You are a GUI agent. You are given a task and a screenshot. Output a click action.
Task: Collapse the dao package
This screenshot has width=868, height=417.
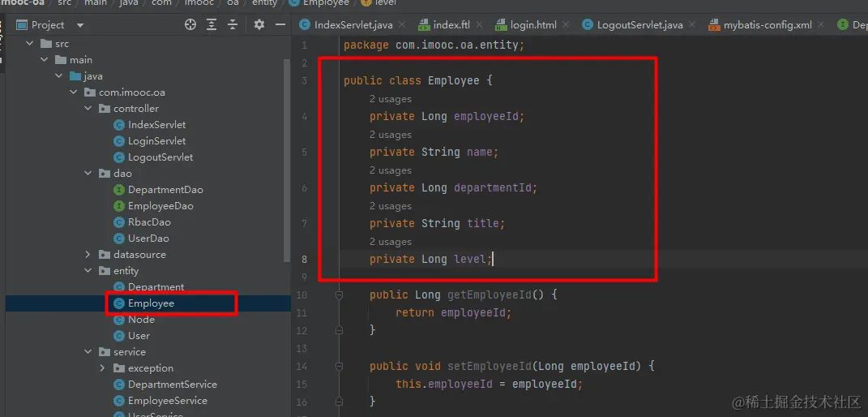[88, 174]
